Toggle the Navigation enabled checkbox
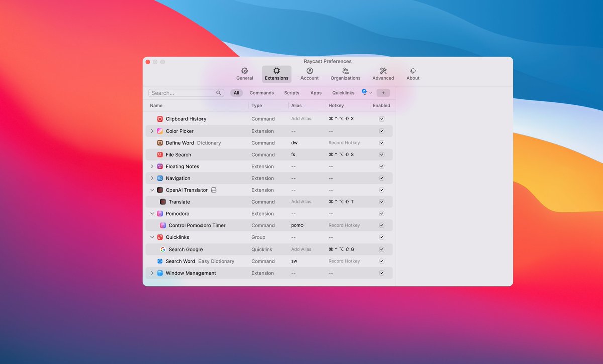This screenshot has height=364, width=603. 382,178
